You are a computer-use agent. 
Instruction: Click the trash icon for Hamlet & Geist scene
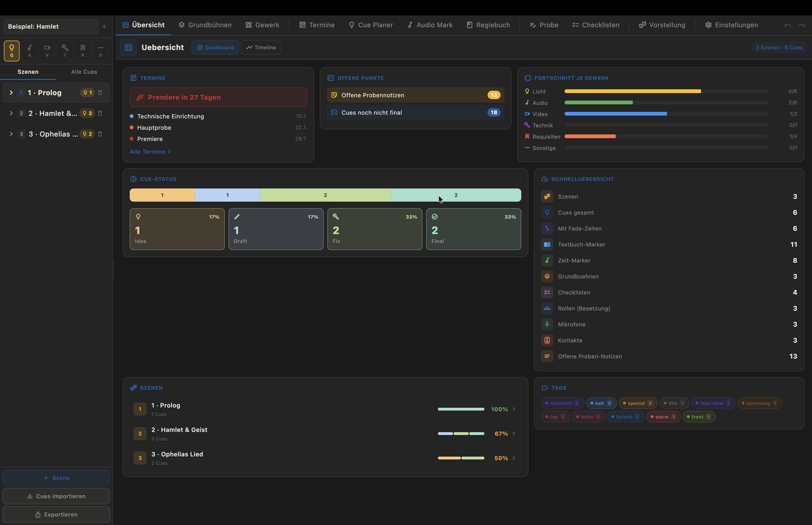100,113
